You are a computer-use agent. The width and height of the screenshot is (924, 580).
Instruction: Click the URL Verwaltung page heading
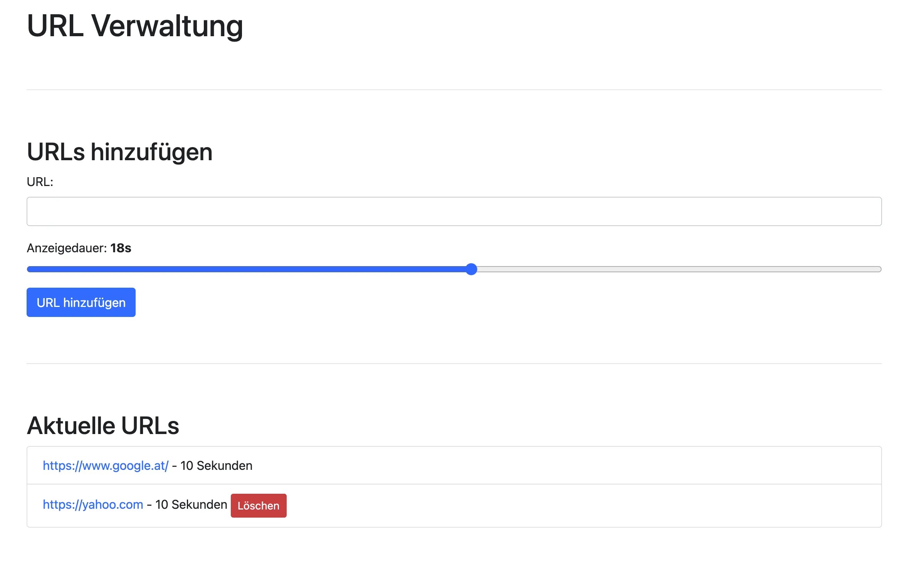click(134, 25)
